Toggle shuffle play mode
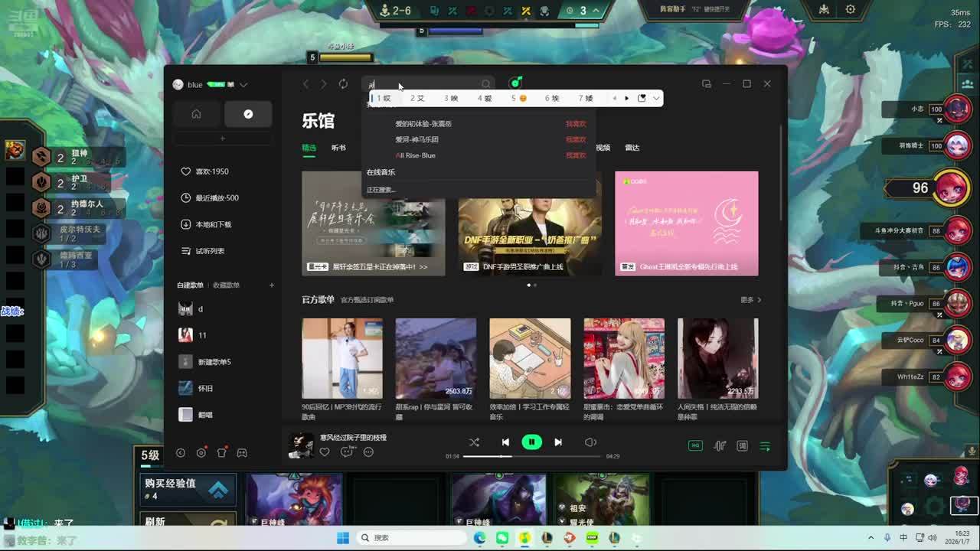980x551 pixels. coord(474,442)
